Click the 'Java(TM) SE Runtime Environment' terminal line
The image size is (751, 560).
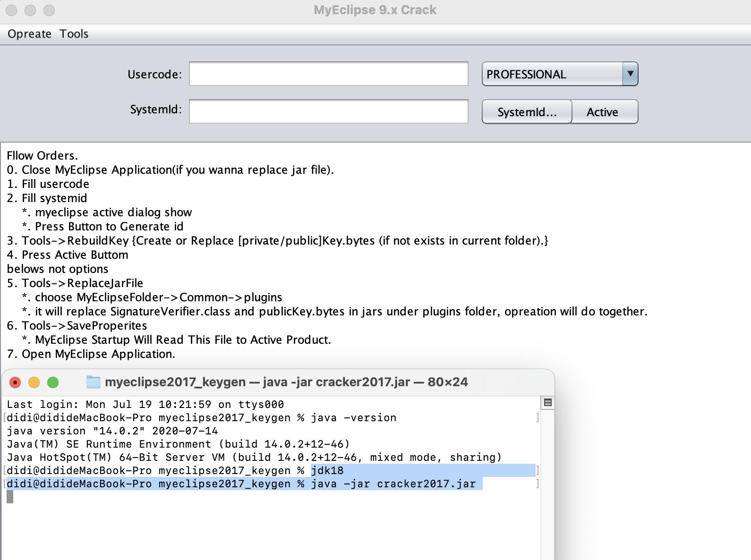178,444
